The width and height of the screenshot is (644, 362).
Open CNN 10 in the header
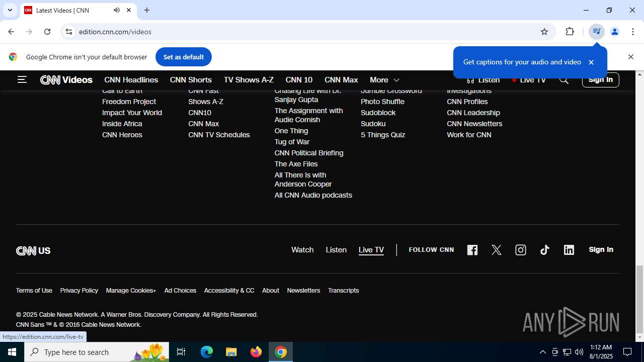click(x=299, y=80)
